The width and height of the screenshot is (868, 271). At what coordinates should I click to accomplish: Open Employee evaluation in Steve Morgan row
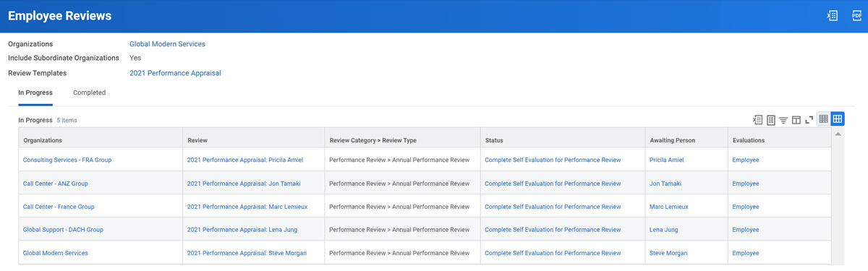pos(746,253)
